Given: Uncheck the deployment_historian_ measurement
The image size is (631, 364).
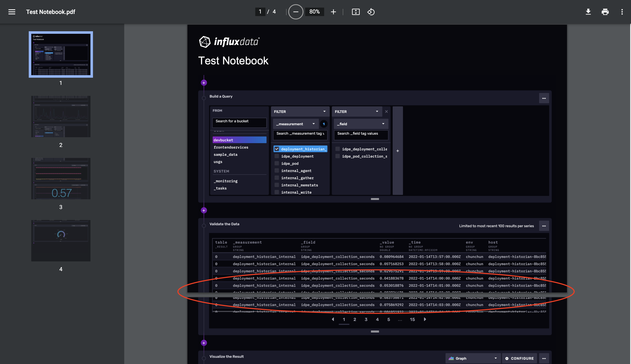Looking at the screenshot, I should (276, 148).
